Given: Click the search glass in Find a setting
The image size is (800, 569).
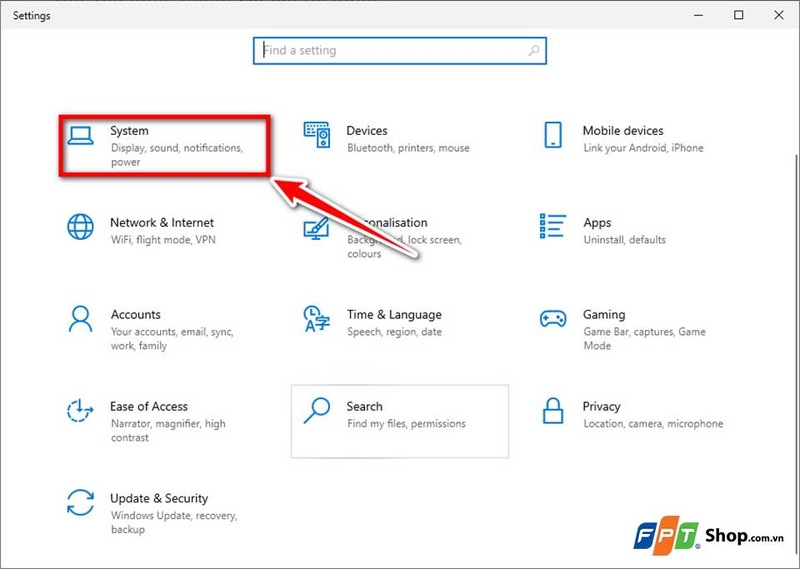Looking at the screenshot, I should 534,51.
